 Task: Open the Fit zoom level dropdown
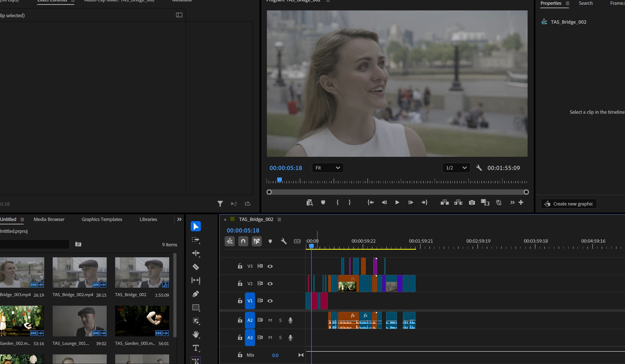[328, 168]
